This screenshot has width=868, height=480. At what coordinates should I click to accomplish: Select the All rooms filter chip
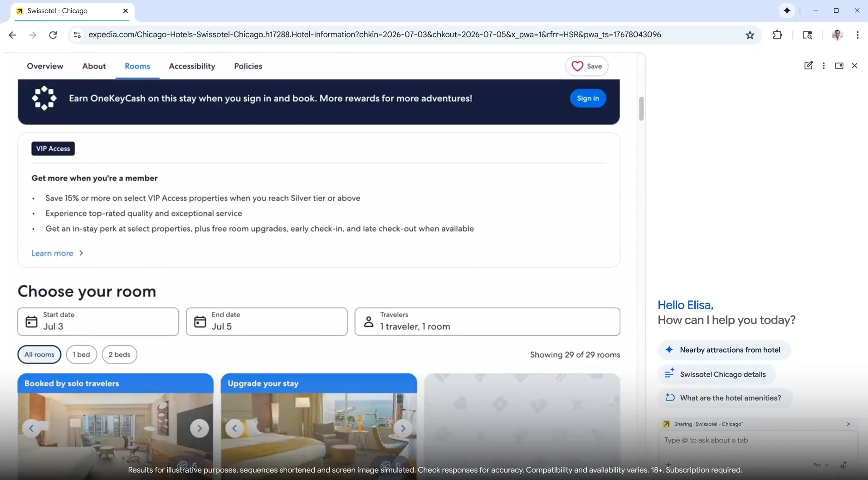click(39, 354)
